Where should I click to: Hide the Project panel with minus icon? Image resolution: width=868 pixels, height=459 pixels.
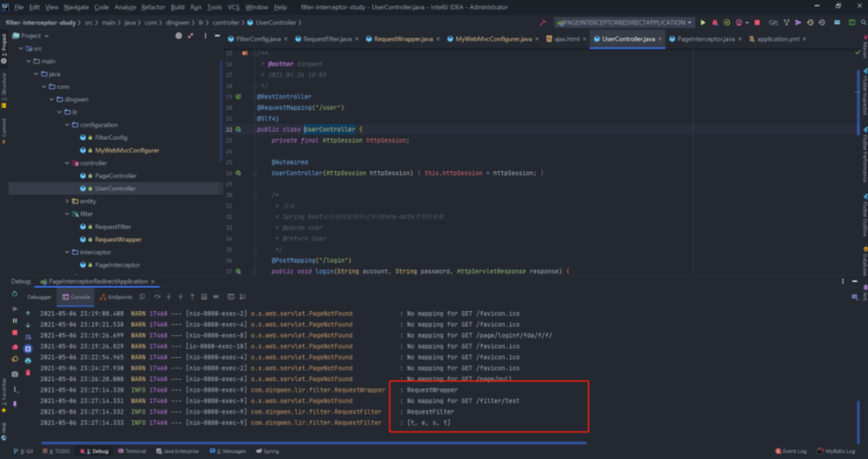coord(217,35)
